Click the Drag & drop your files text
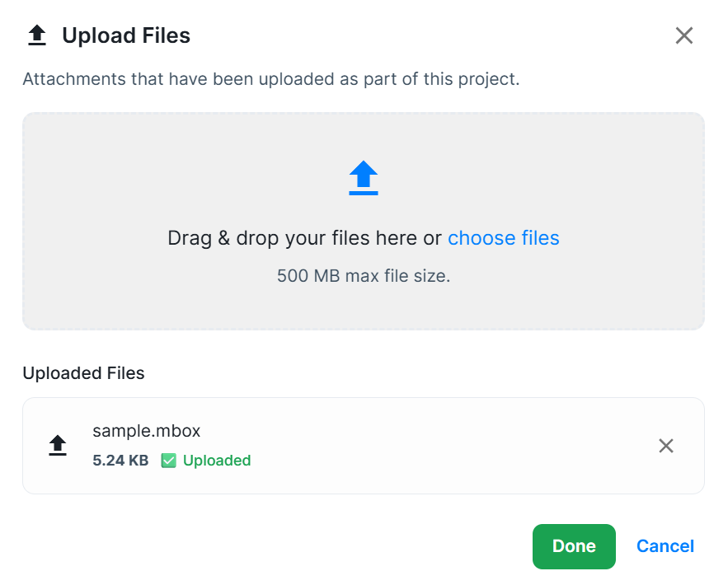728x585 pixels. click(305, 238)
